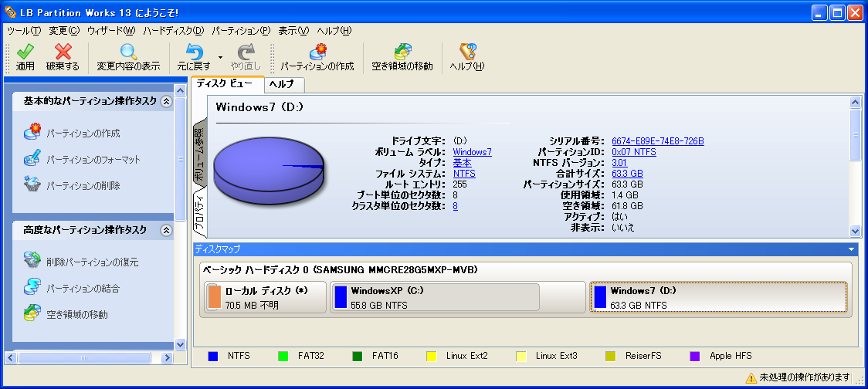Screen dimensions: 868x389
Task: Click the toolbar パーティションの作成 icon
Action: point(317,52)
